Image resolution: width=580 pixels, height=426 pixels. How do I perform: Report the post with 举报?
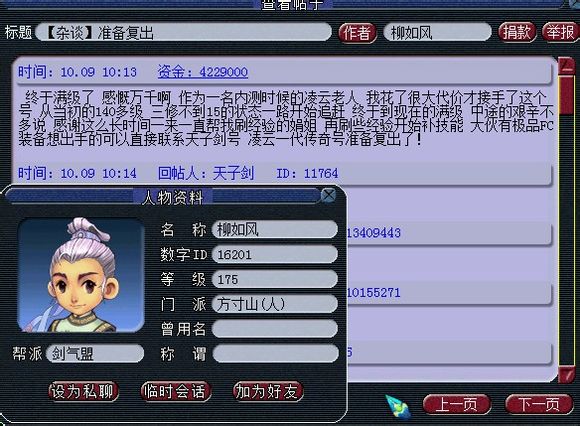coord(561,32)
